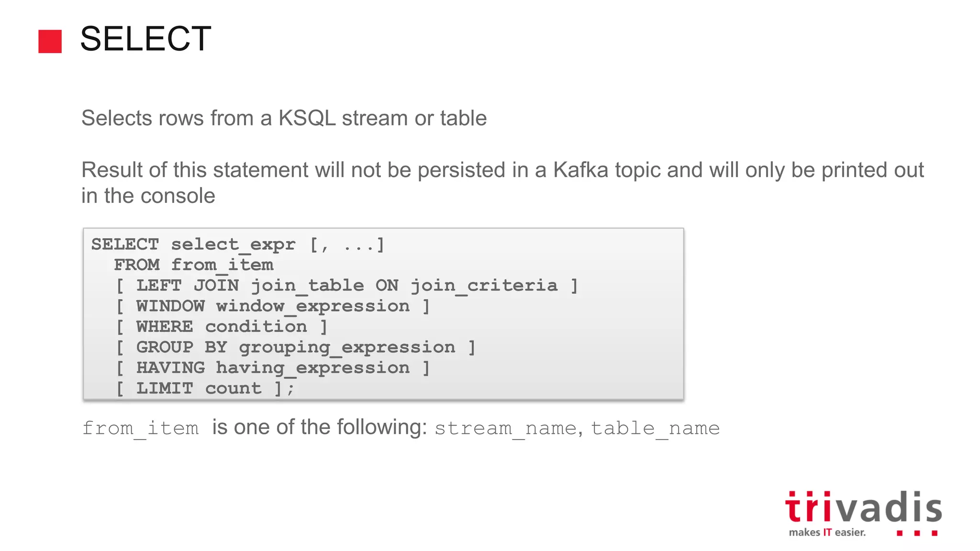Click the 'makes IT easier.' tagline

827,532
